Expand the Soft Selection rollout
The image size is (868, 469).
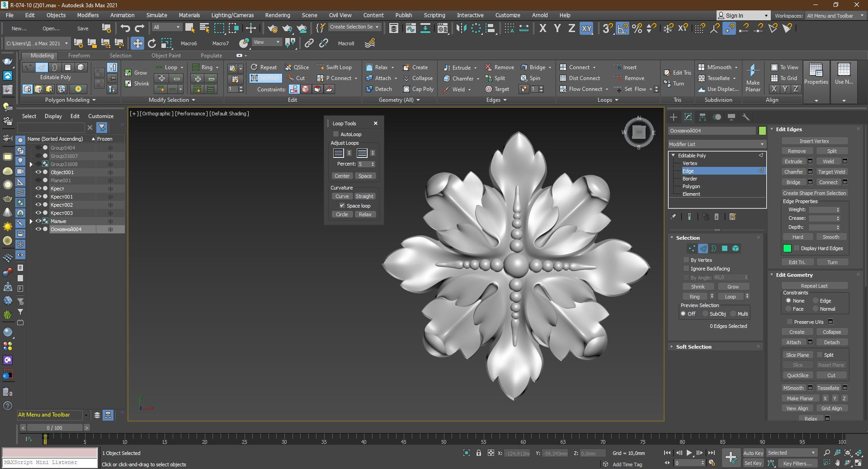693,347
